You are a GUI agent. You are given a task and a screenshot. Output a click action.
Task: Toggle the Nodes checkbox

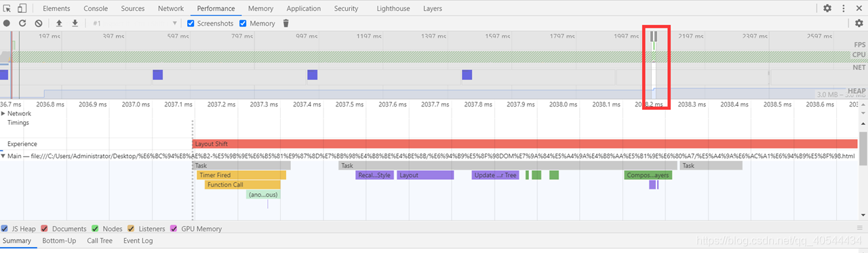95,229
